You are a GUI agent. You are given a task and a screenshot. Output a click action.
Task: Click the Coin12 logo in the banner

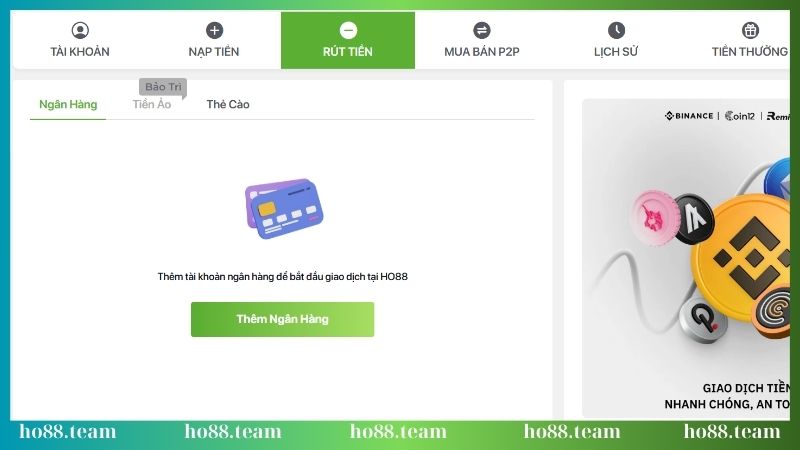pyautogui.click(x=740, y=116)
